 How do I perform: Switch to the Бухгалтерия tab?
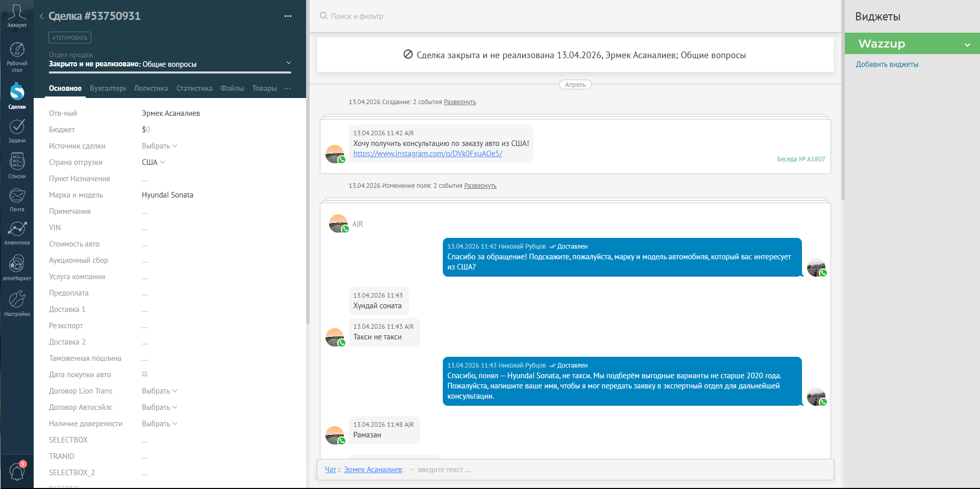point(108,88)
